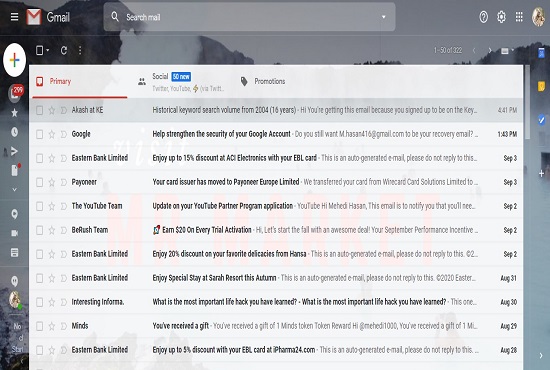Screen dimensions: 550x370
Task: Mark the YouTube Team email as important
Action: (63, 206)
